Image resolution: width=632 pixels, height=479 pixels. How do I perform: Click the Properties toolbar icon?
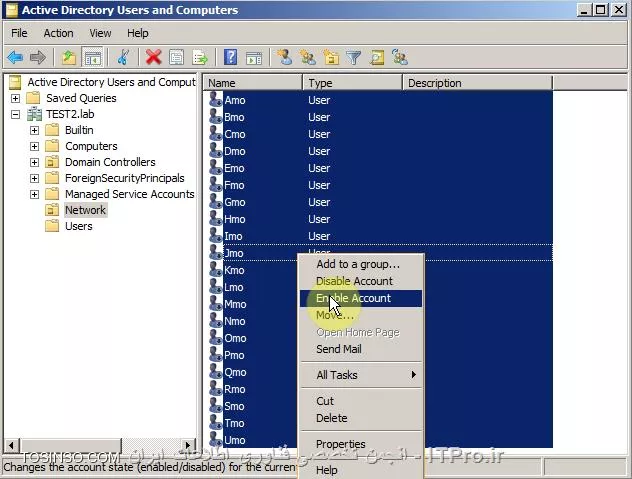point(177,57)
